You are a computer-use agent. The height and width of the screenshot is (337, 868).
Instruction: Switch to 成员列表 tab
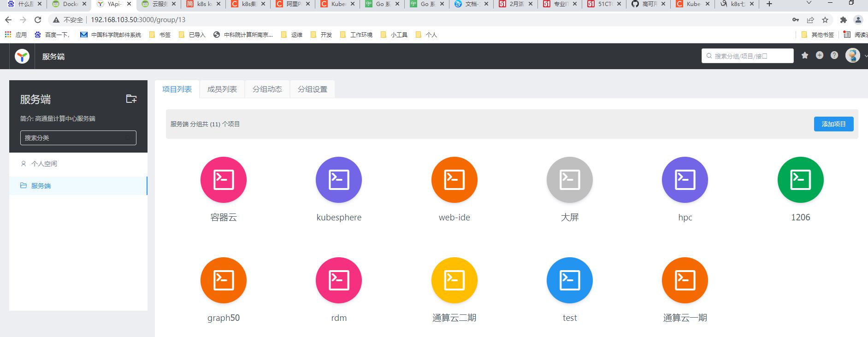tap(222, 89)
